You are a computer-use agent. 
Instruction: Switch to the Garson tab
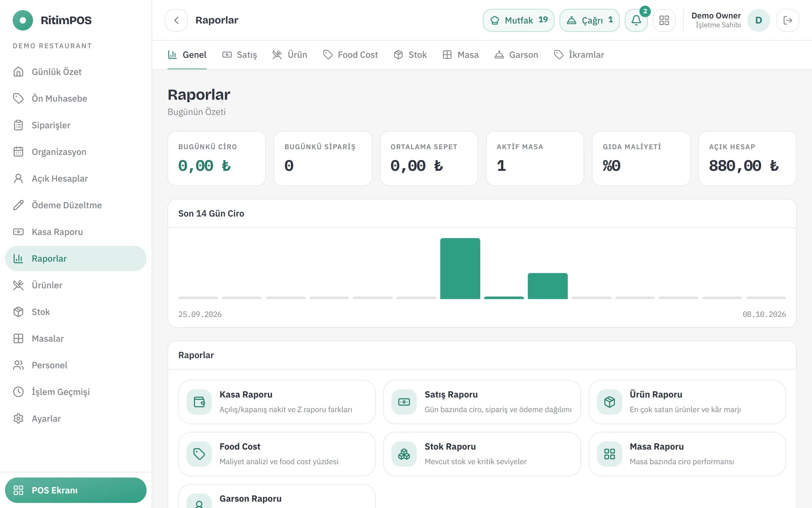click(516, 55)
